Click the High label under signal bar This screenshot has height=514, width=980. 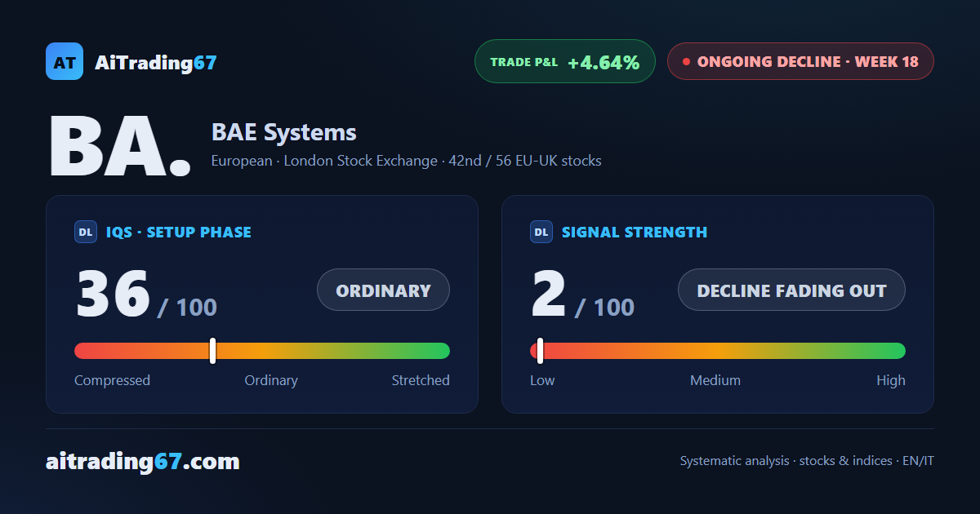[891, 380]
